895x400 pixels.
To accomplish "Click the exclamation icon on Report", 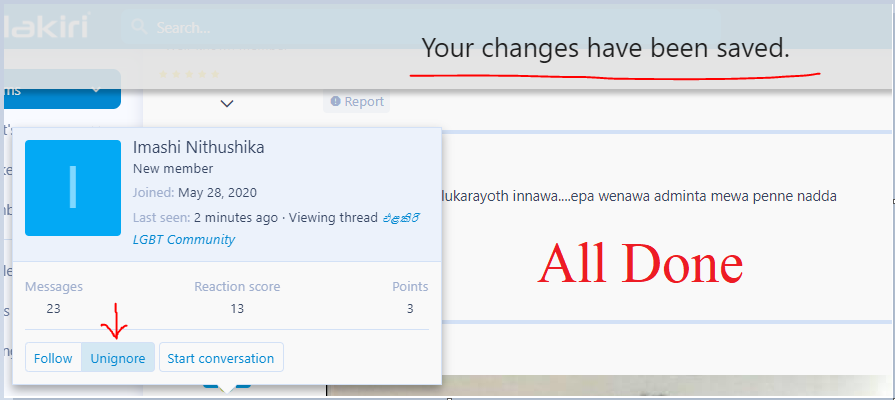I will pyautogui.click(x=336, y=101).
